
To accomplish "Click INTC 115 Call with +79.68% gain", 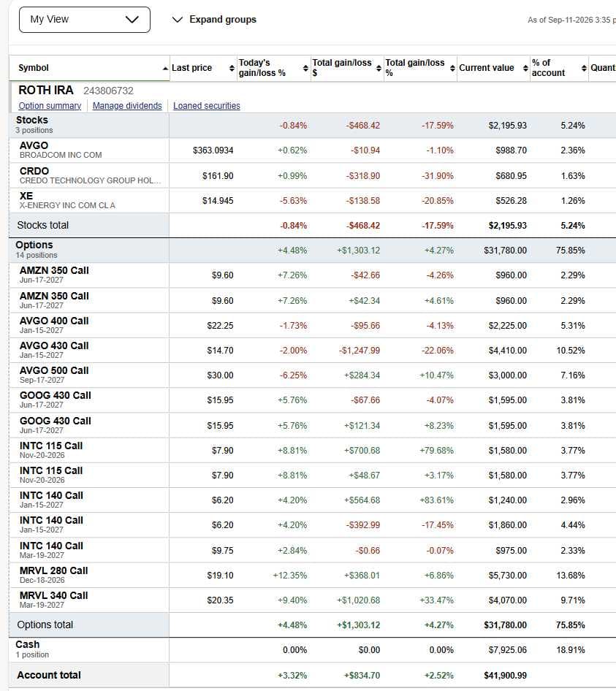I will tap(51, 446).
